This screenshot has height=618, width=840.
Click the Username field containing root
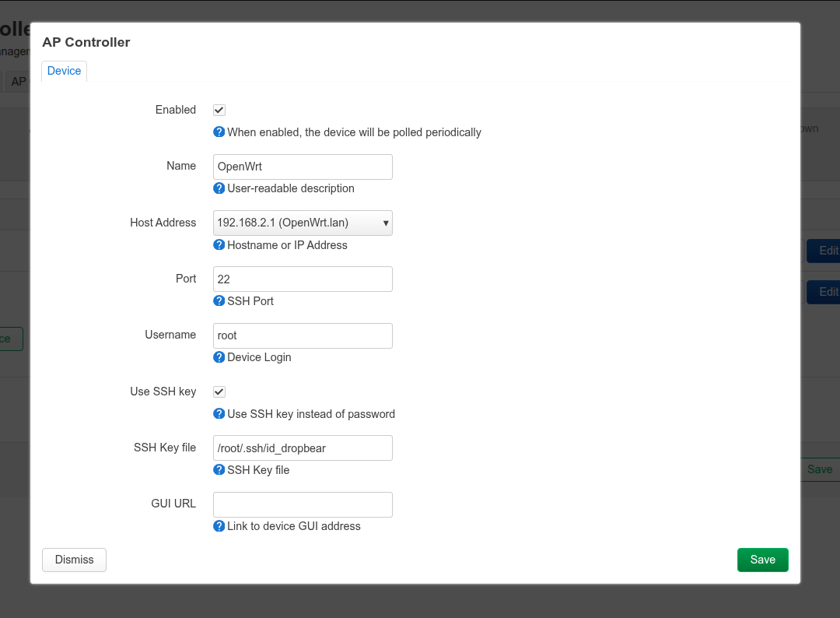click(303, 335)
